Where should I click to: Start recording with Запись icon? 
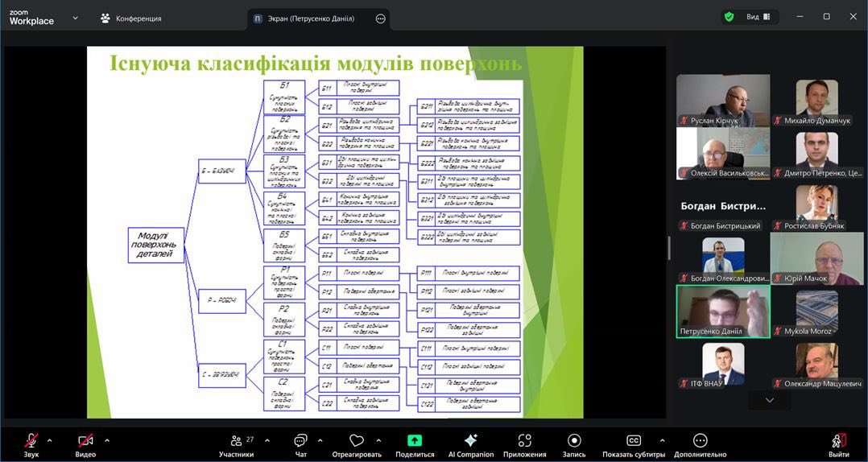point(574,441)
